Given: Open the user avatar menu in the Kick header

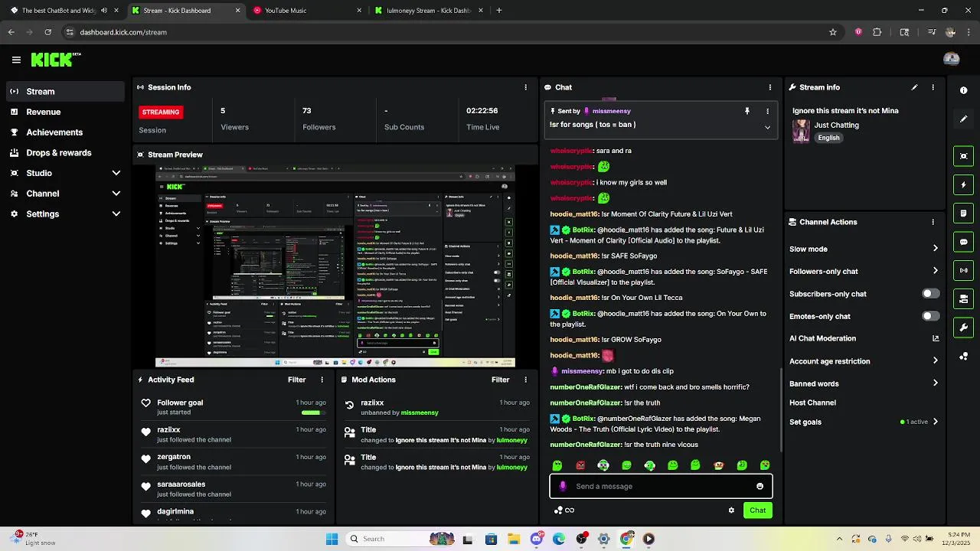Looking at the screenshot, I should (952, 59).
